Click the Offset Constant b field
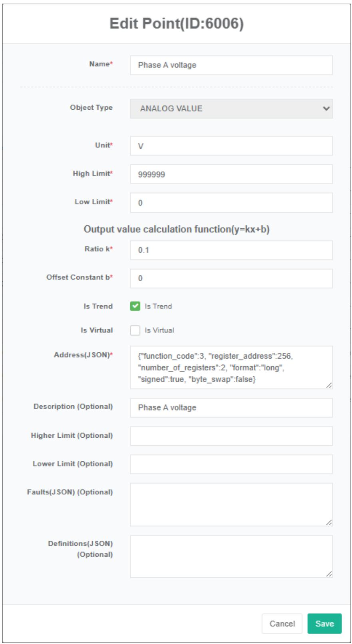Viewport: 352px width, 644px height. pyautogui.click(x=231, y=279)
